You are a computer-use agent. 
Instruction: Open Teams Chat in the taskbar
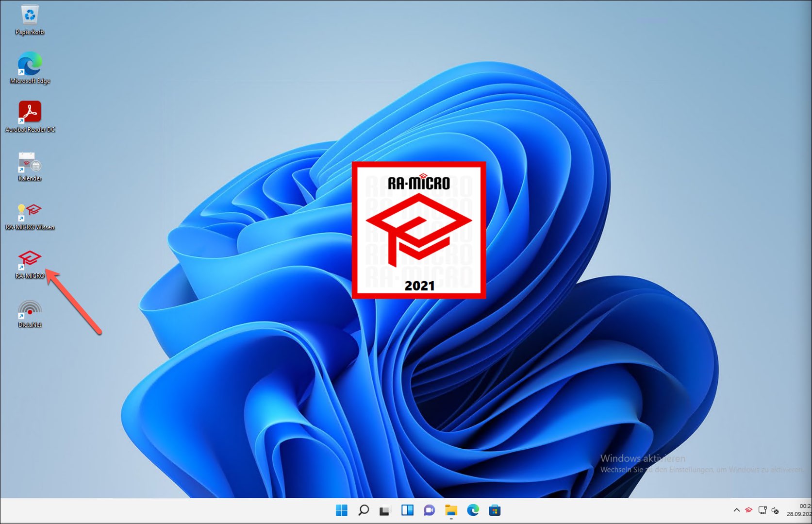pyautogui.click(x=429, y=510)
